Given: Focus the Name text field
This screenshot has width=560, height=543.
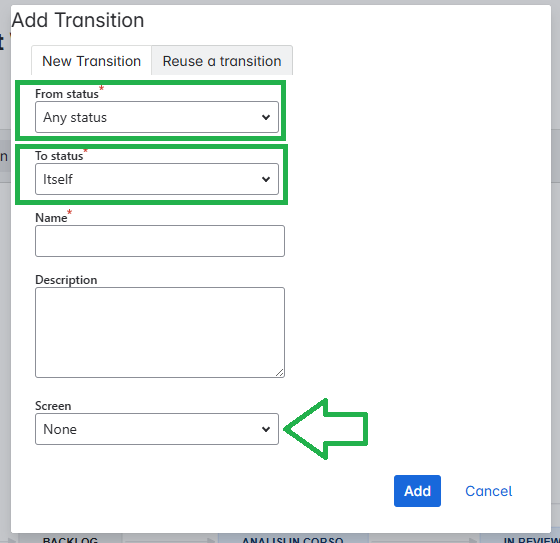Looking at the screenshot, I should tap(160, 241).
